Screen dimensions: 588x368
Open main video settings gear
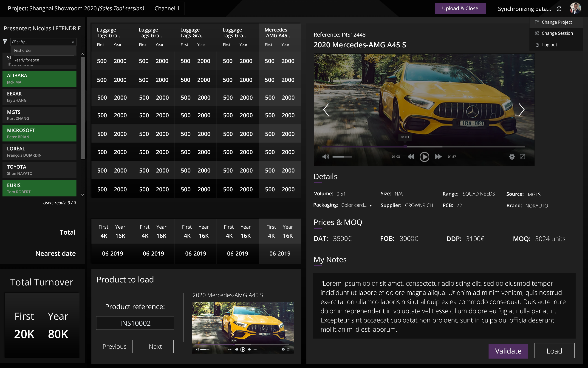pyautogui.click(x=512, y=156)
